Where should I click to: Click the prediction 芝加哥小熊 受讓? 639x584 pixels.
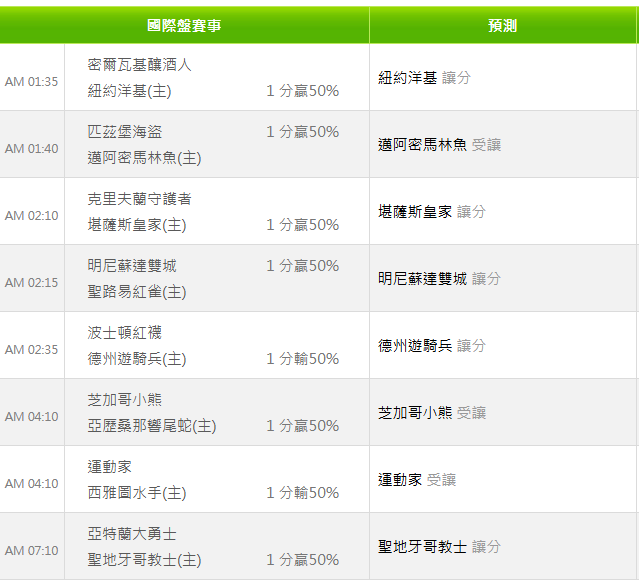432,412
